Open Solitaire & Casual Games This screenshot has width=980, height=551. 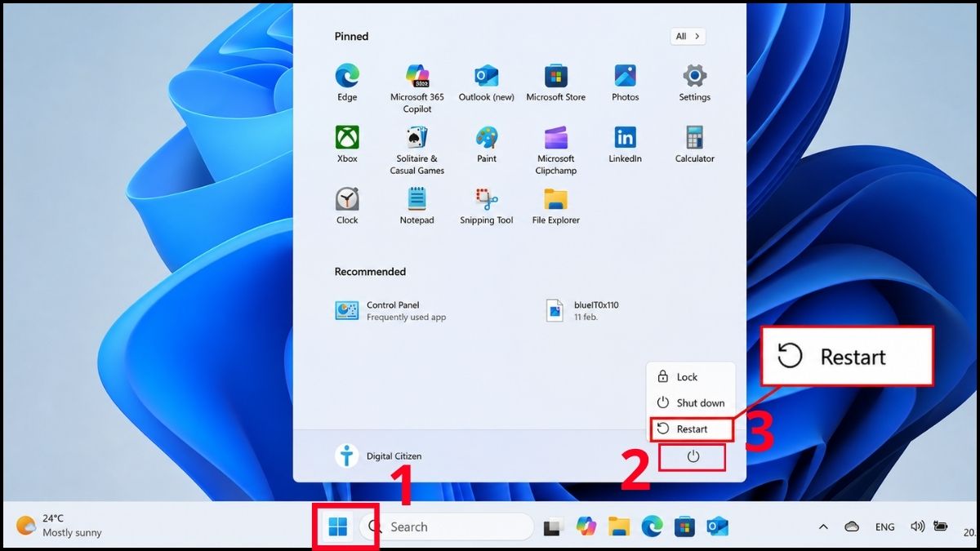click(417, 150)
